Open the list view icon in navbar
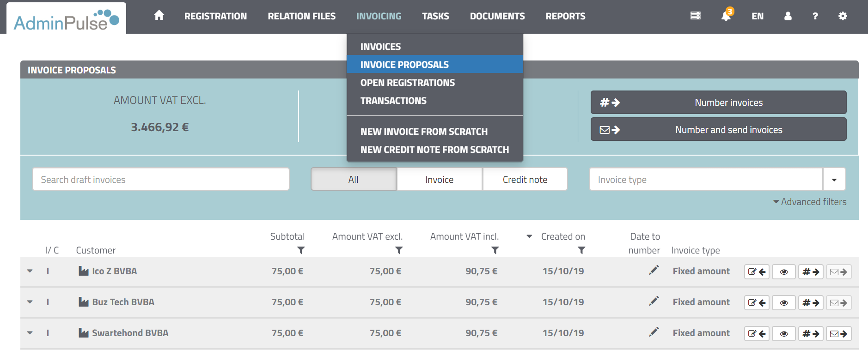This screenshot has width=868, height=350. tap(695, 16)
